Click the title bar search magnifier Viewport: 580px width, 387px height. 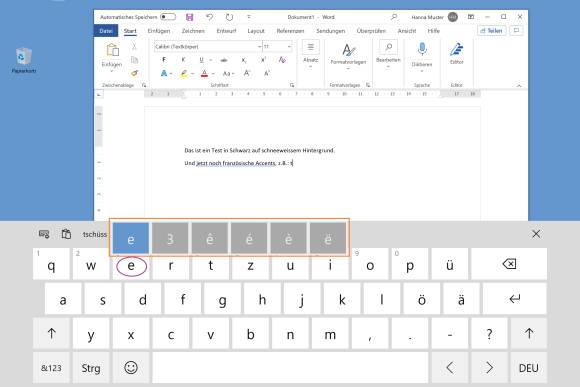click(x=394, y=17)
